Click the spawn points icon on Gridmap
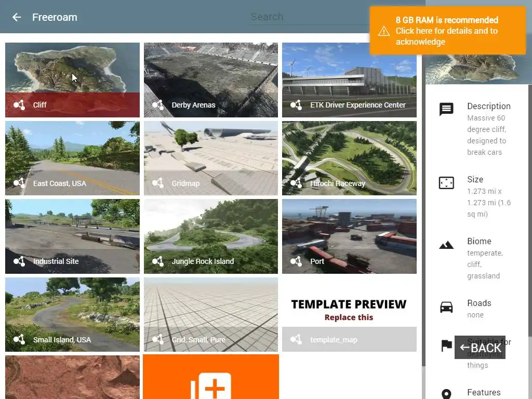The width and height of the screenshot is (532, 399). [158, 183]
